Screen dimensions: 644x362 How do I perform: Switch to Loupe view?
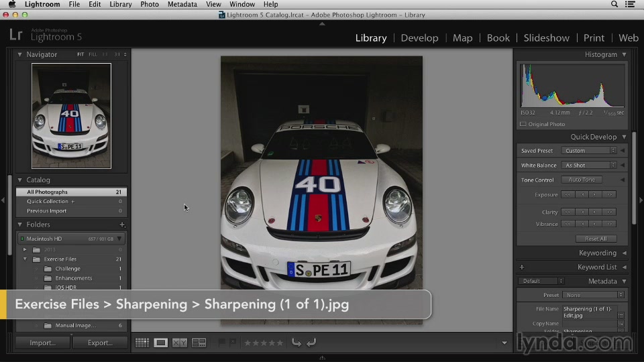point(160,343)
